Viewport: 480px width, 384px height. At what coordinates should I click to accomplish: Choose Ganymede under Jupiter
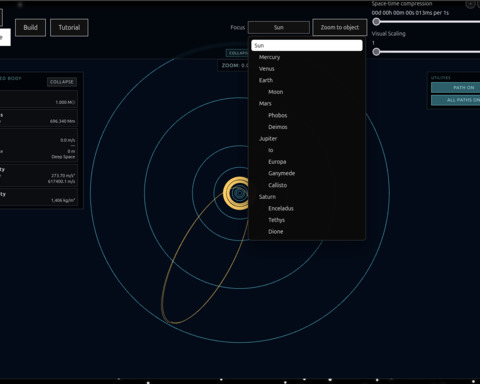click(x=281, y=173)
